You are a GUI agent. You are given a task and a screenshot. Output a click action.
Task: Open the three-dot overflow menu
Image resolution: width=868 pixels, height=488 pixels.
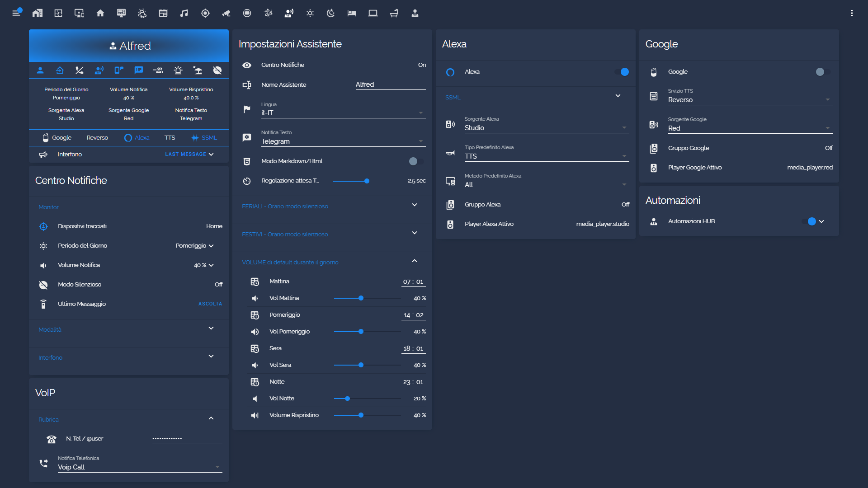pos(852,13)
